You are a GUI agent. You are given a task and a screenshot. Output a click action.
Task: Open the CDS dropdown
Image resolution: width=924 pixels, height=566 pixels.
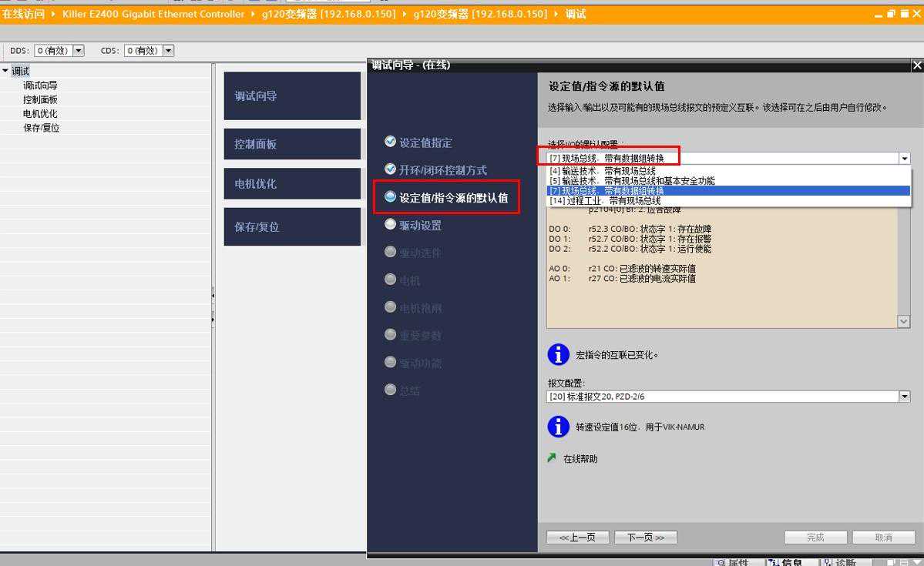pyautogui.click(x=168, y=51)
